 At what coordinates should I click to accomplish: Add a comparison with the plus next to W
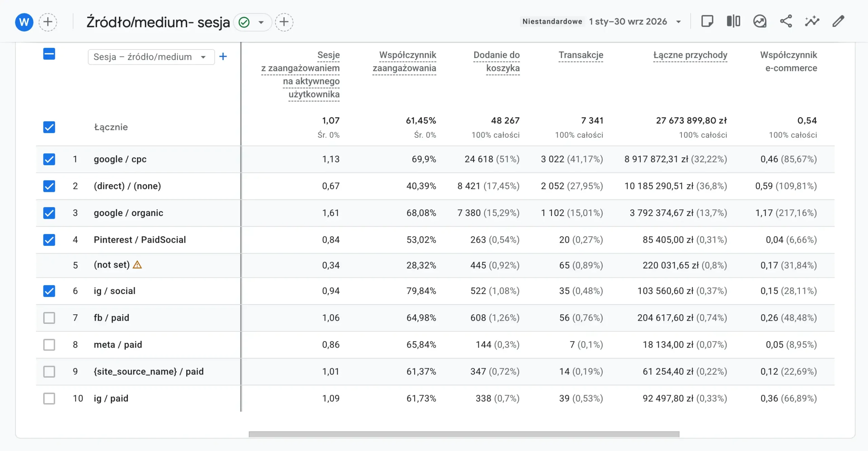pyautogui.click(x=48, y=22)
